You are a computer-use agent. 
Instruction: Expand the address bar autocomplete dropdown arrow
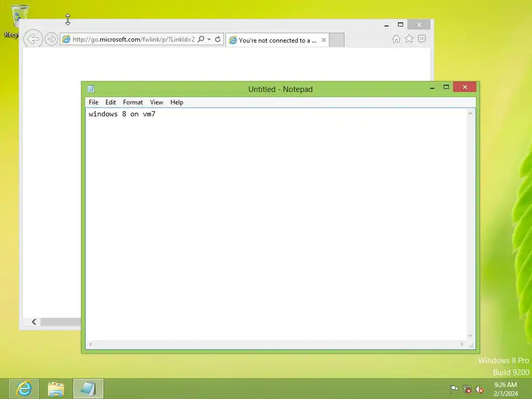(x=209, y=39)
